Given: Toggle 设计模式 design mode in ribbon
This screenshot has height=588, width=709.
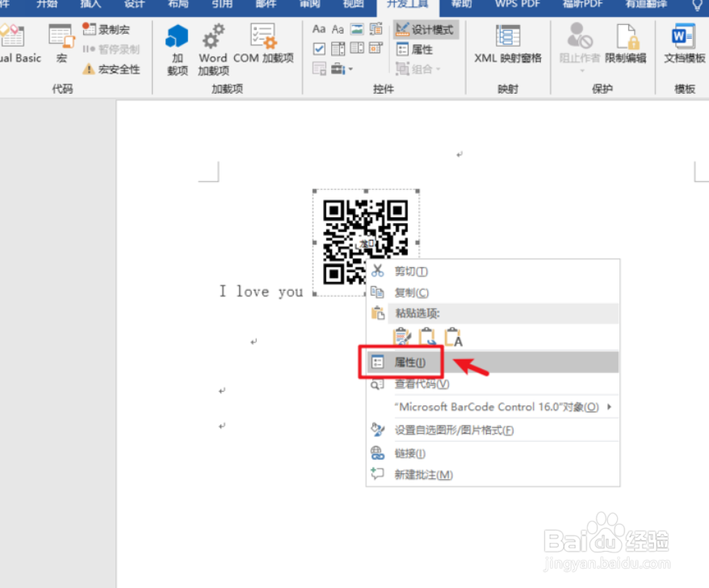Looking at the screenshot, I should point(426,29).
